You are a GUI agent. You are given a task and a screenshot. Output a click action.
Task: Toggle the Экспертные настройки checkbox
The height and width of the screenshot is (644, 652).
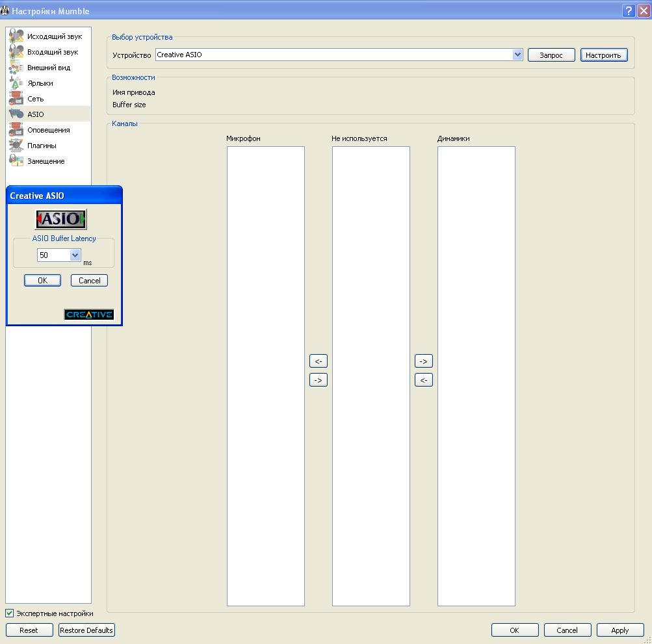click(x=10, y=613)
